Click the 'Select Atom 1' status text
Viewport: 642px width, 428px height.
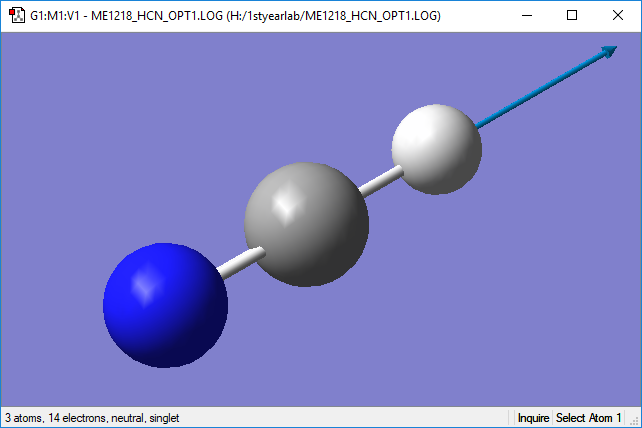588,418
